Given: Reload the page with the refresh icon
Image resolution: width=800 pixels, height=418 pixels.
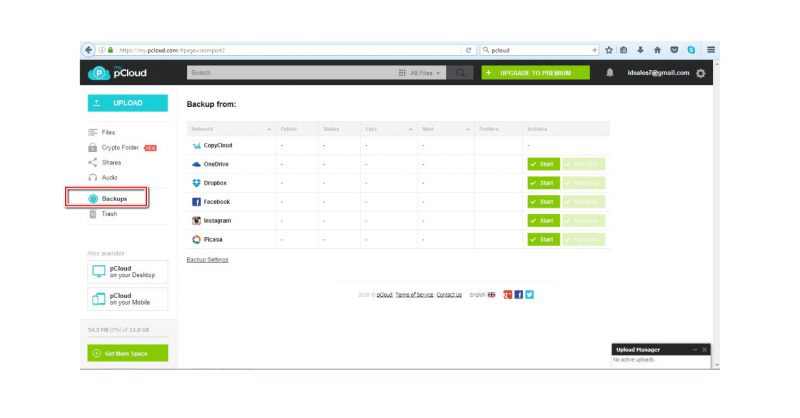Looking at the screenshot, I should tap(468, 50).
